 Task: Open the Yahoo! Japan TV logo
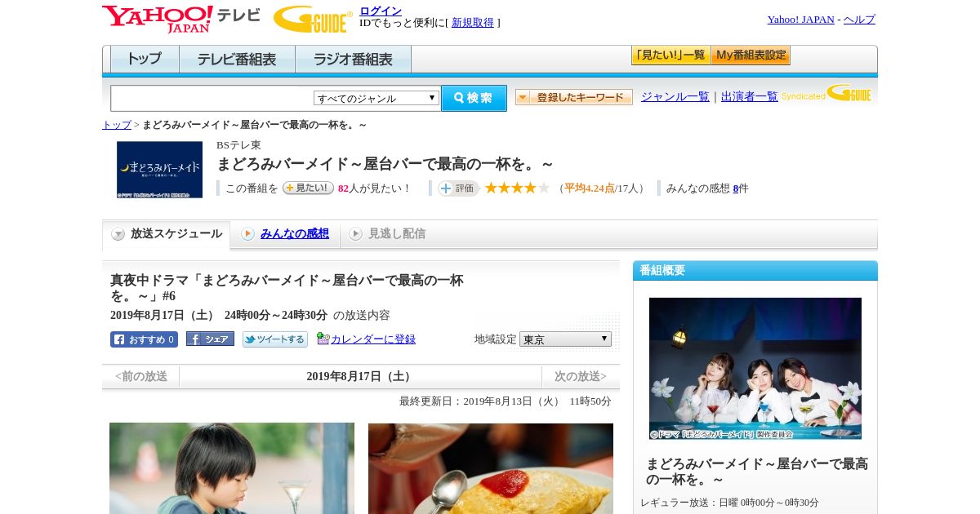[x=181, y=19]
